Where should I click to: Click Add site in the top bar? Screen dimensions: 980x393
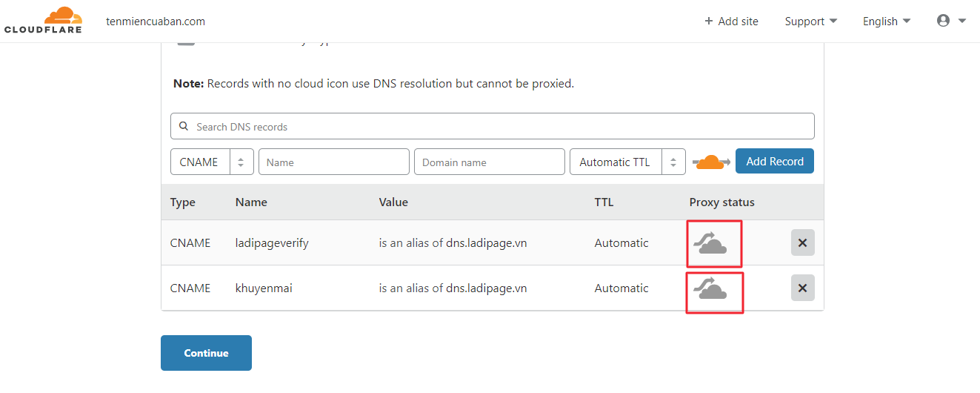click(x=731, y=22)
